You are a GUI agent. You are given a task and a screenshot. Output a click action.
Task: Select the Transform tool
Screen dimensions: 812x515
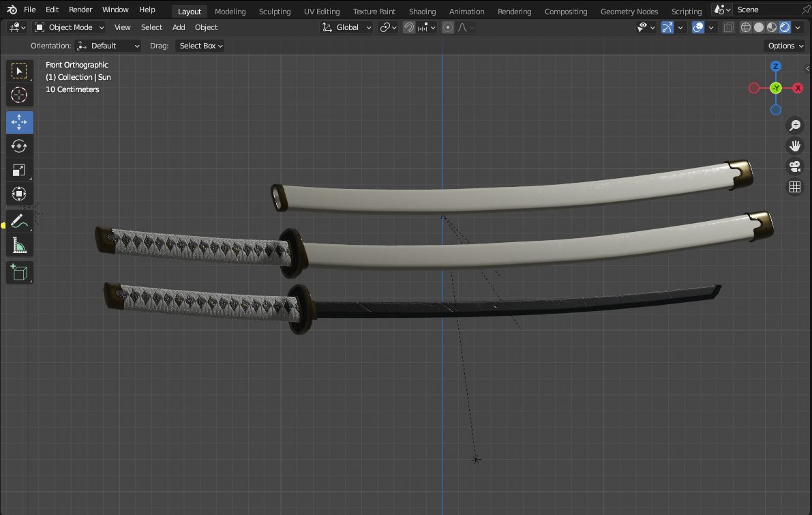(19, 194)
